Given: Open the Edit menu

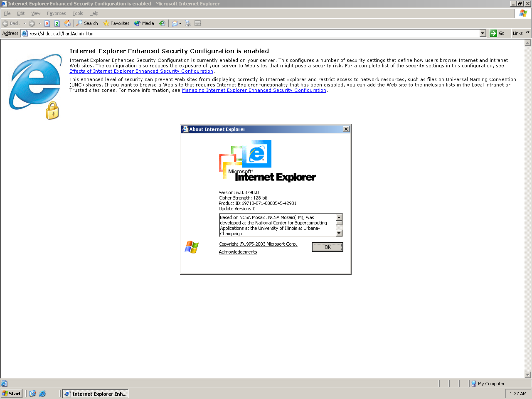Looking at the screenshot, I should [21, 13].
